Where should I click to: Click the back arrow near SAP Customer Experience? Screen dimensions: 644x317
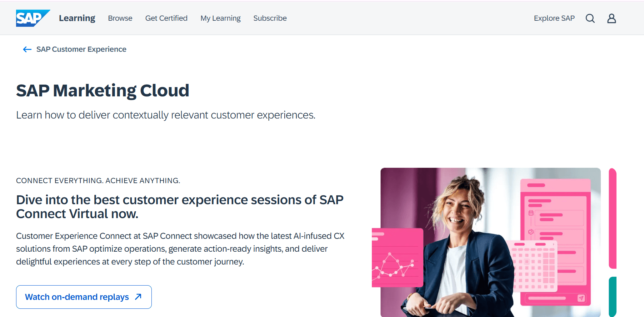[x=27, y=49]
